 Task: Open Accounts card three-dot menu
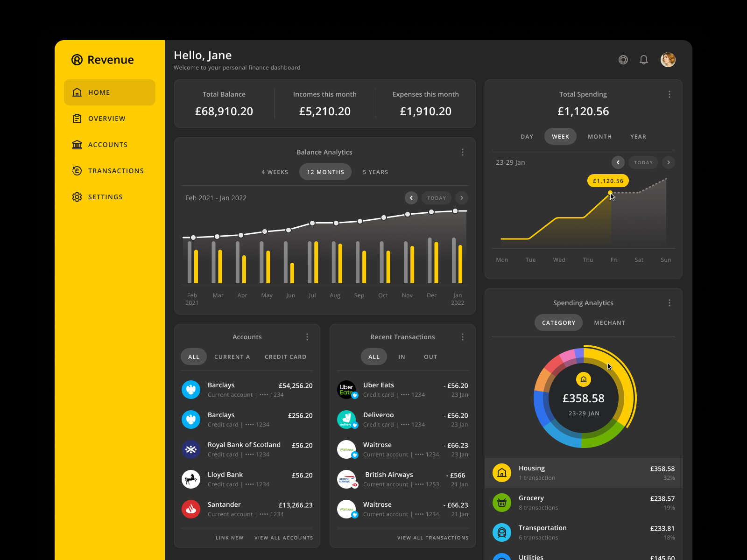[307, 337]
